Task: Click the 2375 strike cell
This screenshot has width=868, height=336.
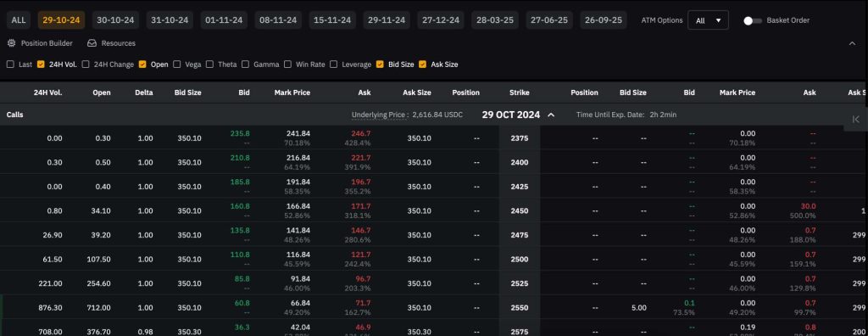Action: click(x=520, y=138)
